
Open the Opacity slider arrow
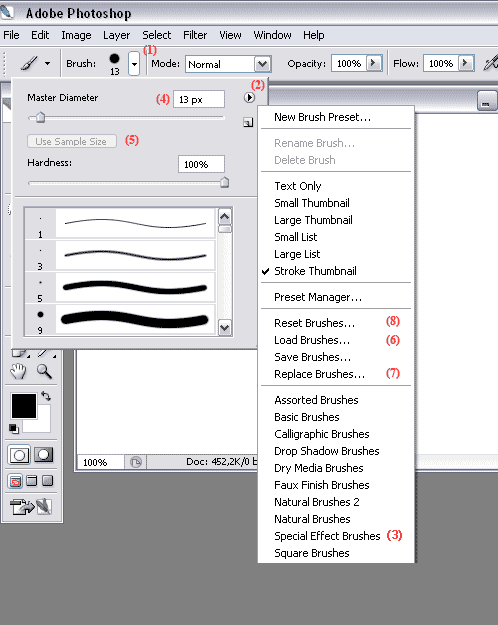374,63
